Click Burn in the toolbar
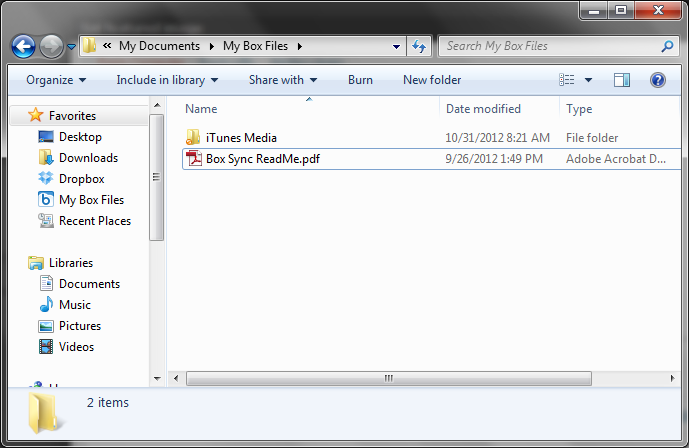 (x=360, y=80)
